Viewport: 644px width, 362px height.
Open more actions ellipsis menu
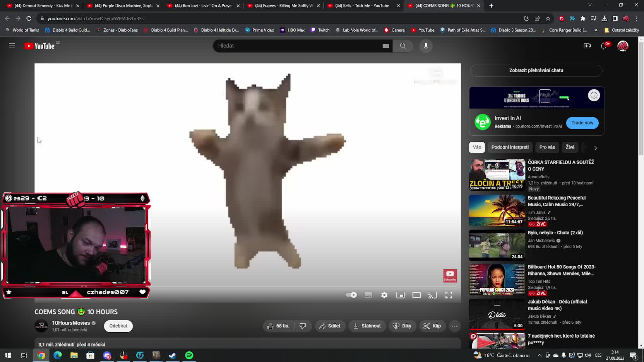pyautogui.click(x=455, y=326)
